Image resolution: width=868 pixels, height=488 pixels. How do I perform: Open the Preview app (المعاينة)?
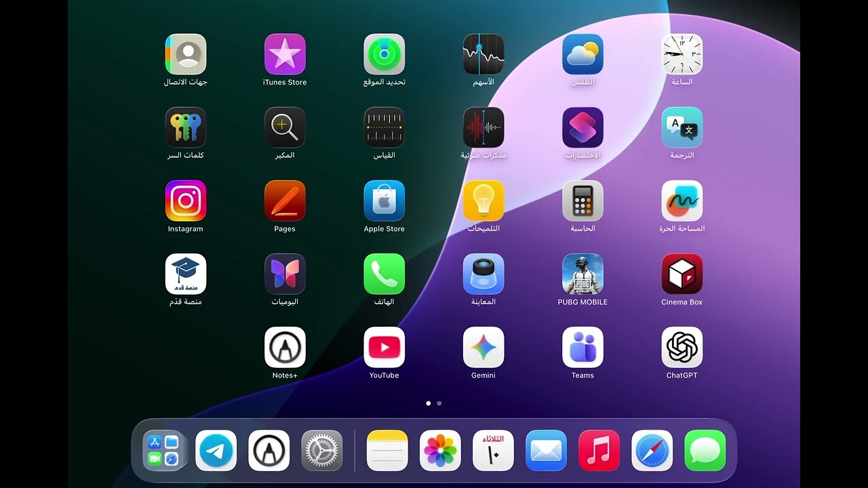tap(484, 274)
